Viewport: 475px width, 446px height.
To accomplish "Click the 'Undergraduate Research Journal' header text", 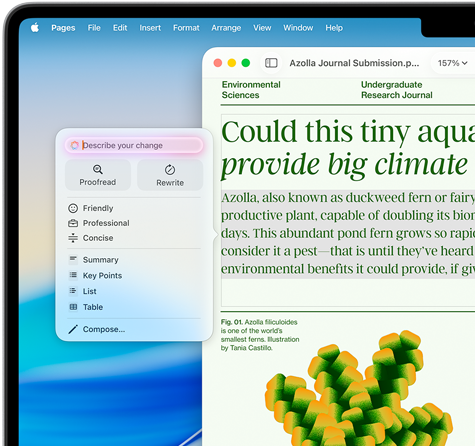I will pos(397,90).
